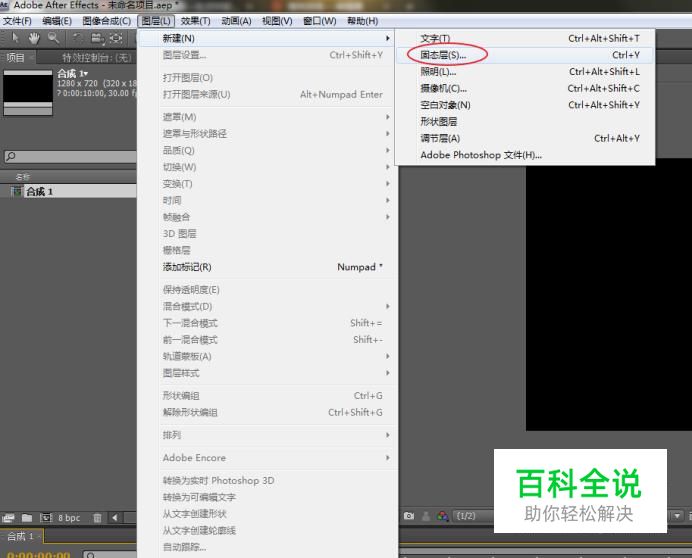
Task: Expand the 混合模式(D) submenu
Action: pyautogui.click(x=267, y=306)
